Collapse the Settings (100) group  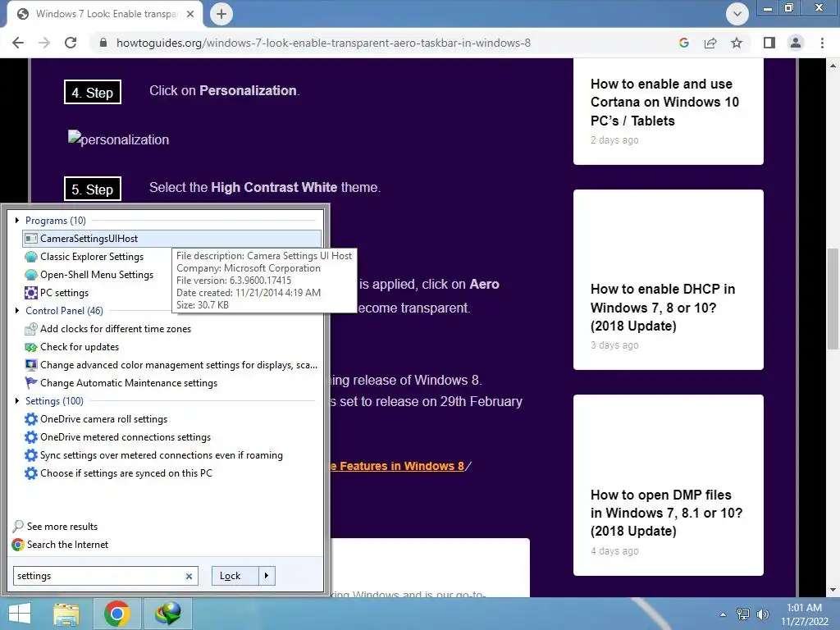17,400
